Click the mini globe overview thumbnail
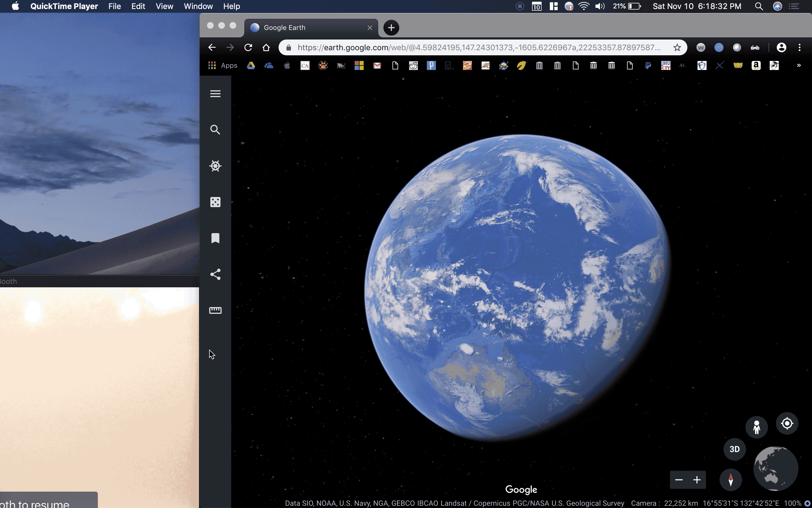 [775, 468]
